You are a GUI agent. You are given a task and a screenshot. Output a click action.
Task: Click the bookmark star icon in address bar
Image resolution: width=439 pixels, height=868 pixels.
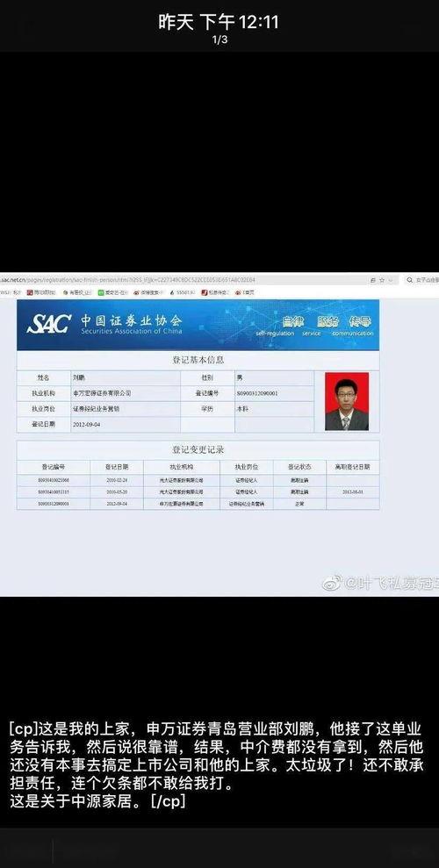point(381,280)
